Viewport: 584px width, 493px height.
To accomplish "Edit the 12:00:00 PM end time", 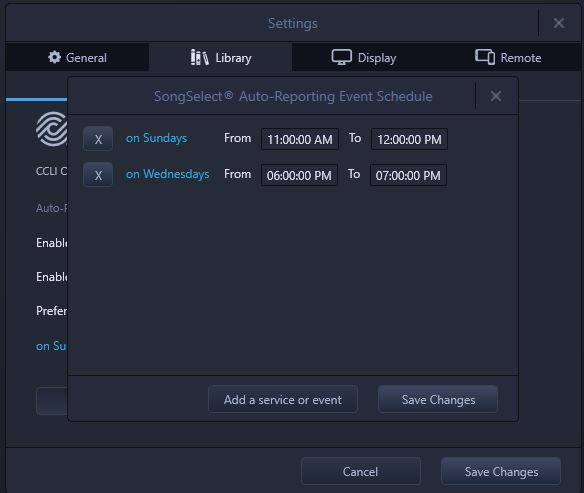I will (x=409, y=139).
